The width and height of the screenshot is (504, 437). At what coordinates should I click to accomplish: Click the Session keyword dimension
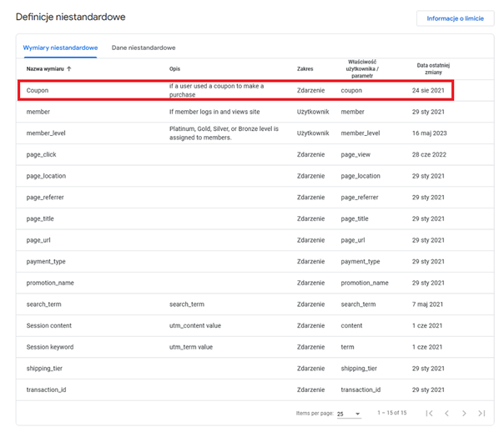[x=50, y=346]
